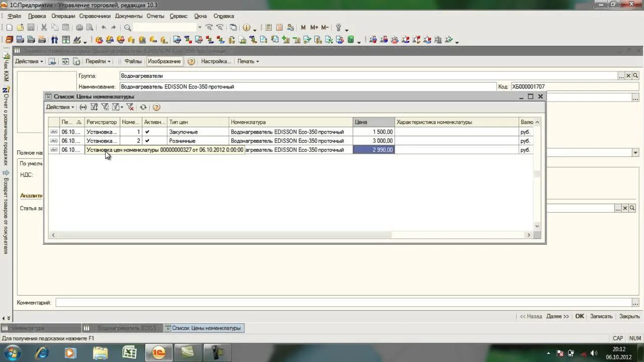Viewport: 644px width, 362px height.
Task: Open the calculator icon in main toolbar
Action: [268, 28]
